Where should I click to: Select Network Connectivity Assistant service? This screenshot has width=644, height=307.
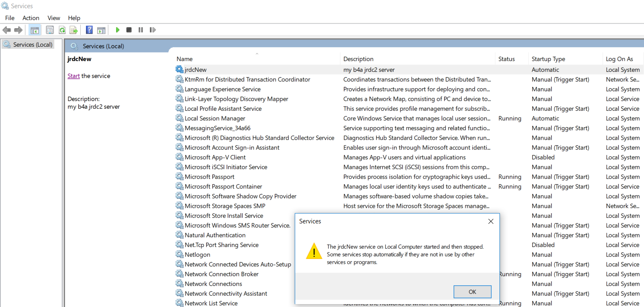226,293
